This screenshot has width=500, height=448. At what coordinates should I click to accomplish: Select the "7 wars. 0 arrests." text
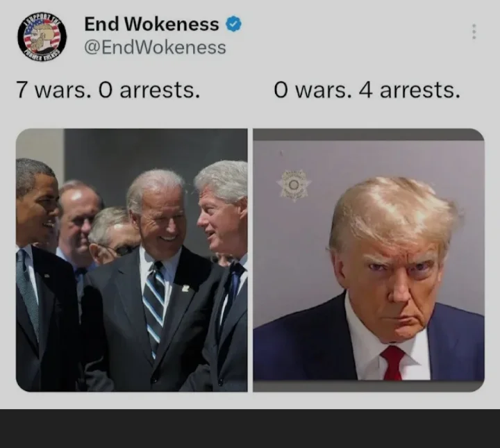(x=108, y=90)
